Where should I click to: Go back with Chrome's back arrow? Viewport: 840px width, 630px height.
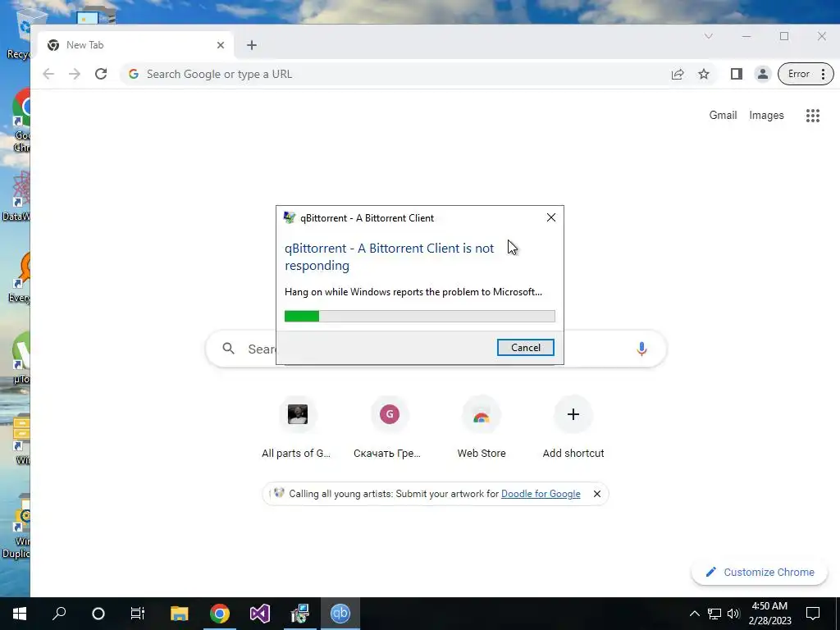(48, 74)
